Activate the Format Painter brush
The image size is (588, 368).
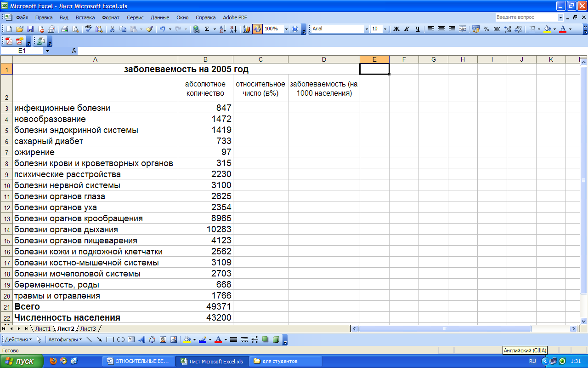[149, 29]
